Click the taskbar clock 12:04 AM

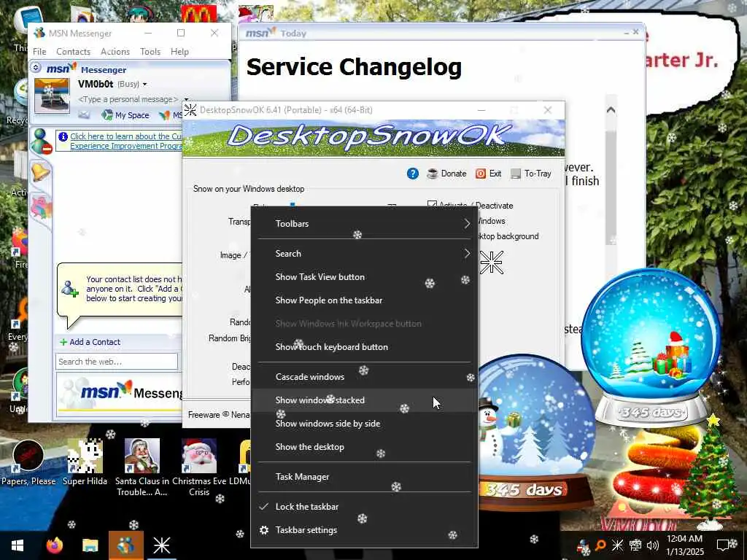pos(684,539)
